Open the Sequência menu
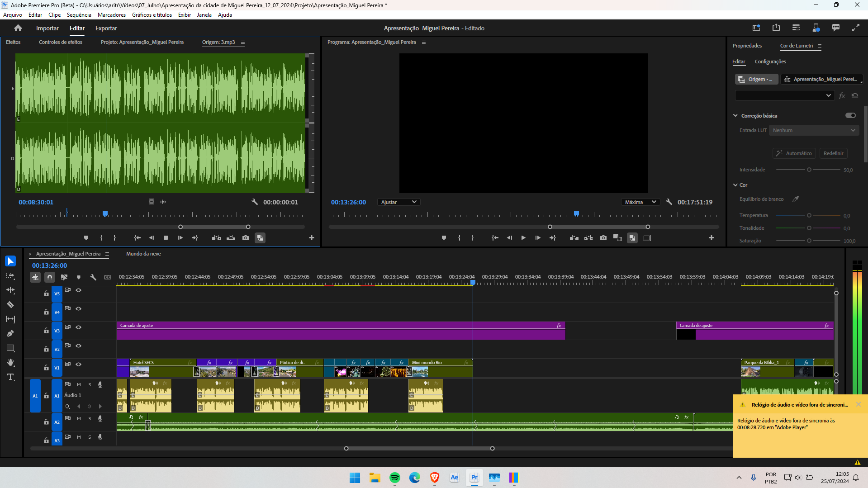 79,14
